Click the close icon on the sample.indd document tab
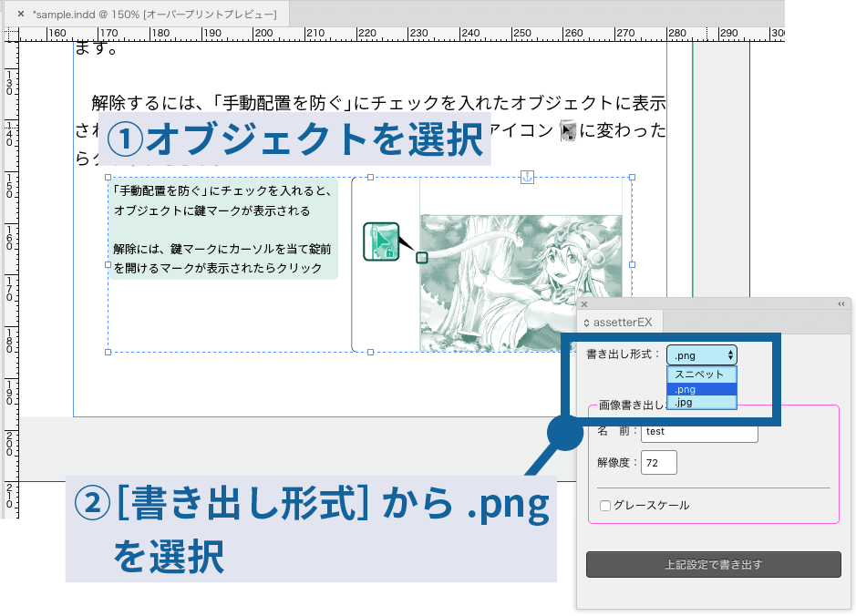Viewport: 856px width, 616px height. (20, 15)
